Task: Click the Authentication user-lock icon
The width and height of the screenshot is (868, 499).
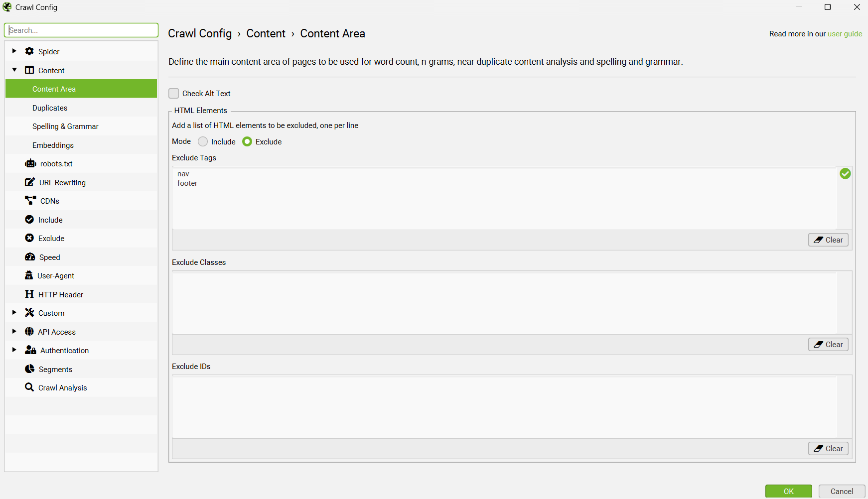Action: point(30,350)
